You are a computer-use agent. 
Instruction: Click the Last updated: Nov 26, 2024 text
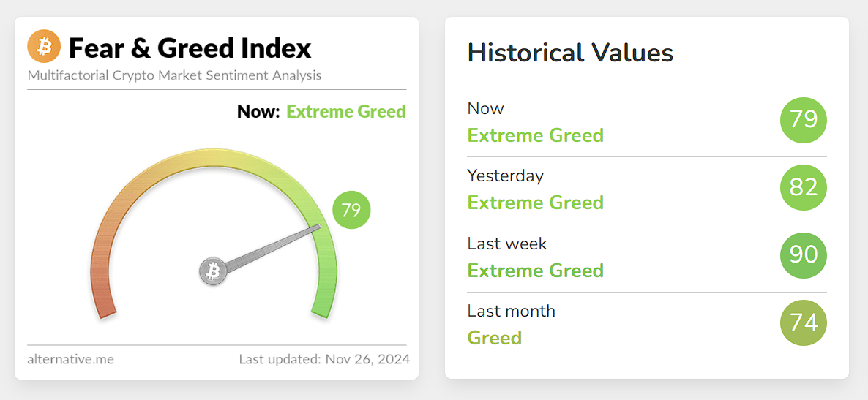click(324, 359)
